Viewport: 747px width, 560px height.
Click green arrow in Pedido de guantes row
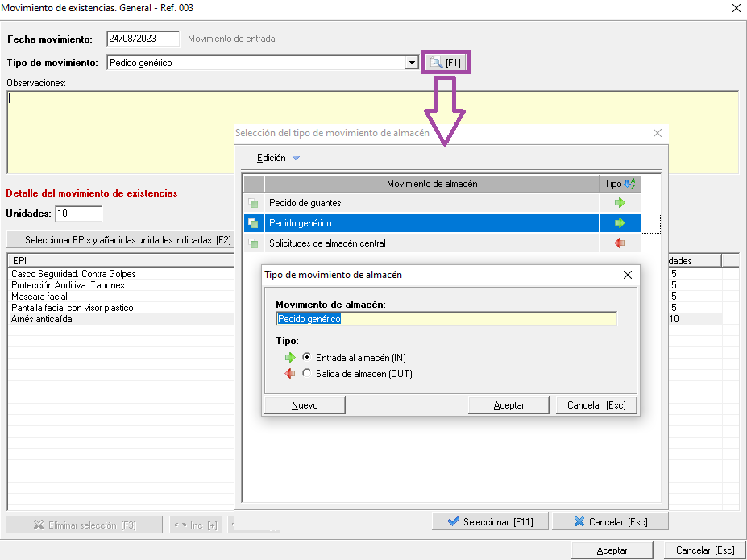620,203
